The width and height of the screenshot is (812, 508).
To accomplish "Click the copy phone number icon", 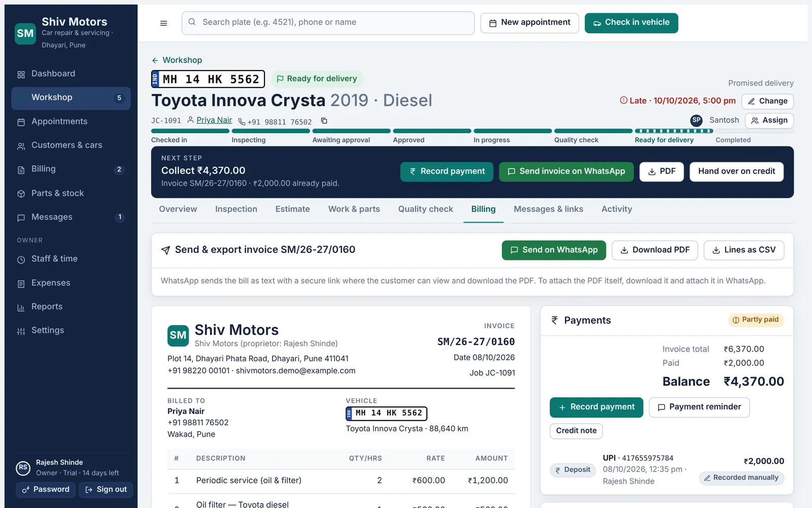I will pyautogui.click(x=324, y=121).
